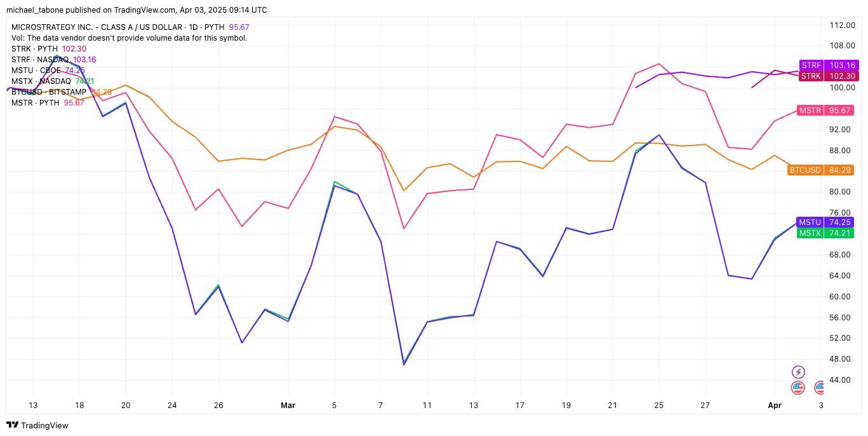Click the purple lightning bolt event icon
This screenshot has width=868, height=436.
click(799, 372)
